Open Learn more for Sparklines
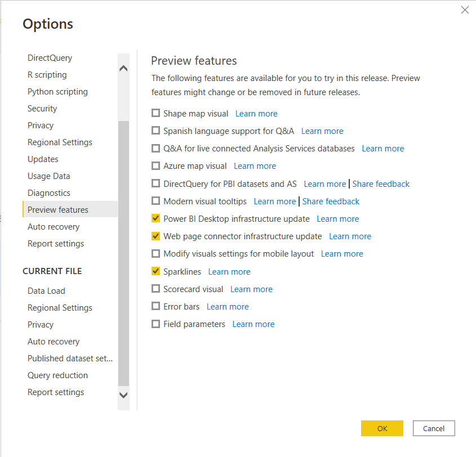This screenshot has height=457, width=476. click(229, 272)
